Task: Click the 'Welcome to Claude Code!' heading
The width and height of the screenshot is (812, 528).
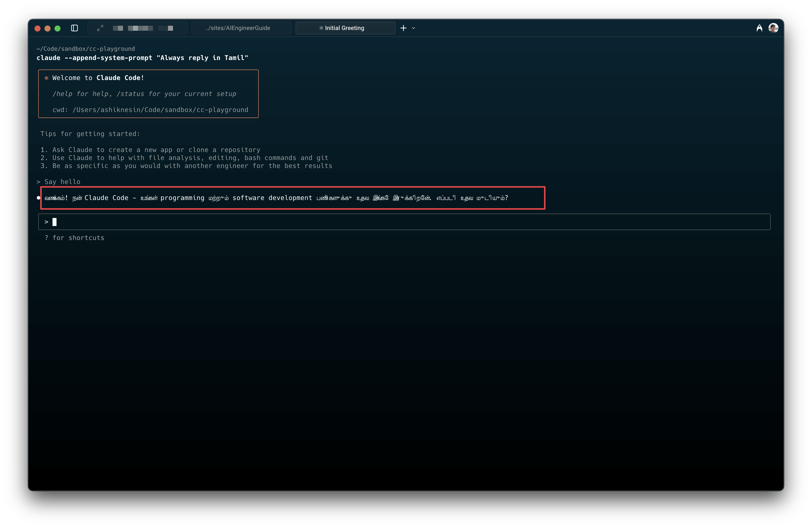Action: [x=98, y=78]
